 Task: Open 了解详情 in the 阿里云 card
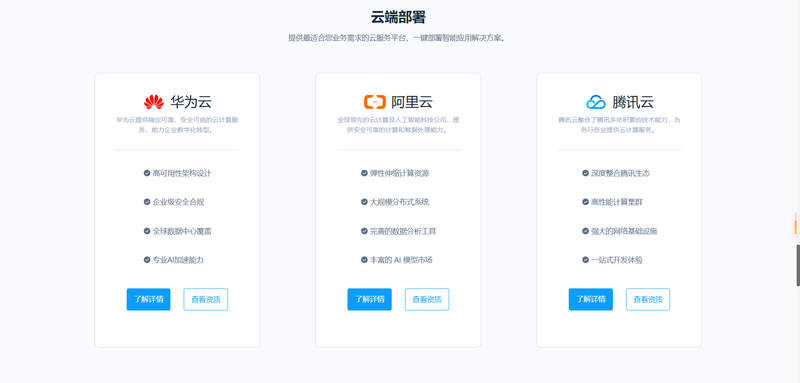pos(369,299)
